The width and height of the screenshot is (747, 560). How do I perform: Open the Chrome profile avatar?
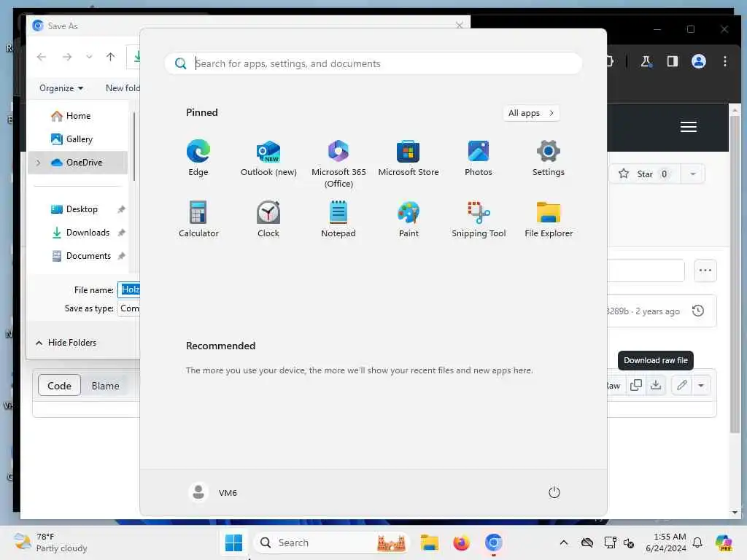698,61
